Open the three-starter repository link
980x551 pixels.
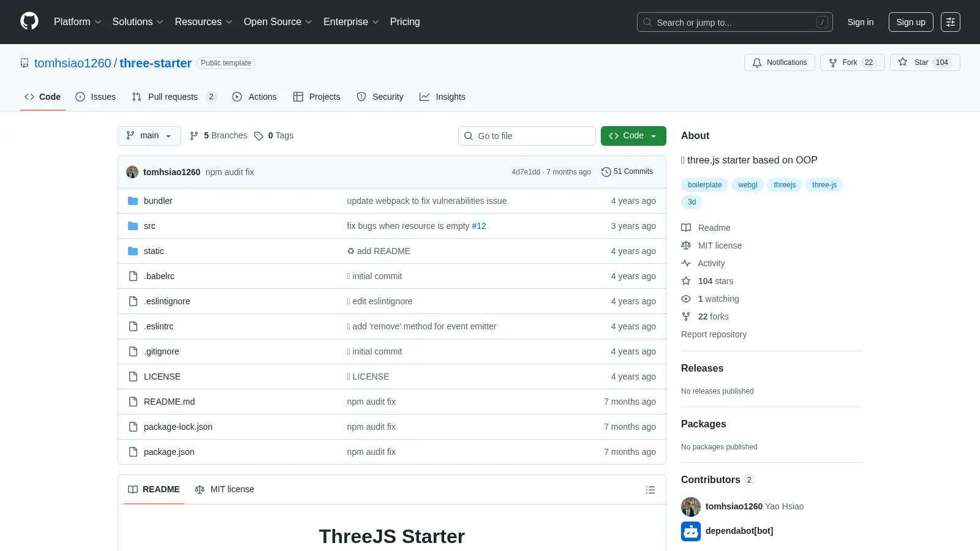[x=156, y=63]
